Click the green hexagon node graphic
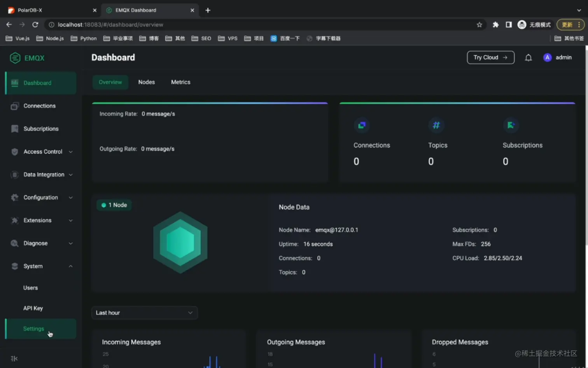Image resolution: width=588 pixels, height=368 pixels. [180, 242]
